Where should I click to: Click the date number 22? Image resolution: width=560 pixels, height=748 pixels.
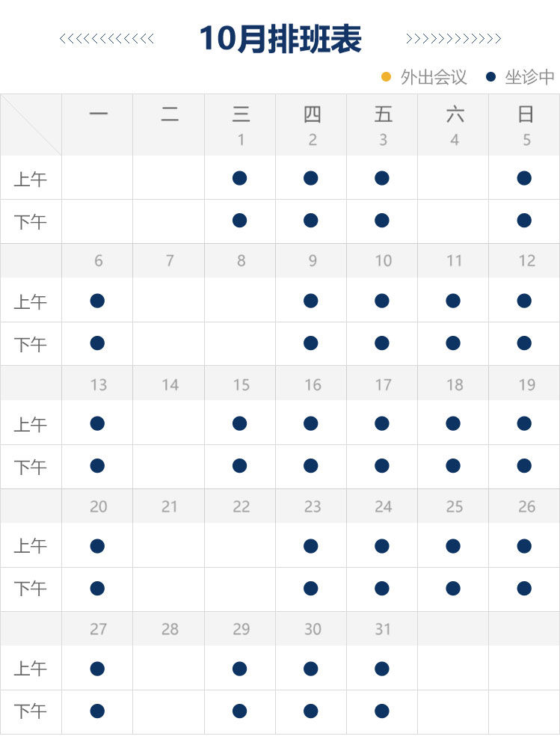point(241,506)
